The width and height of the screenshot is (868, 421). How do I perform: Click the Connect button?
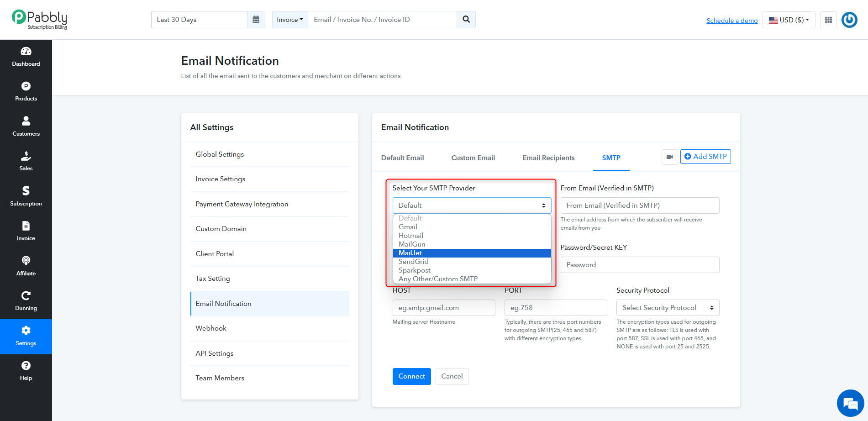pos(411,376)
